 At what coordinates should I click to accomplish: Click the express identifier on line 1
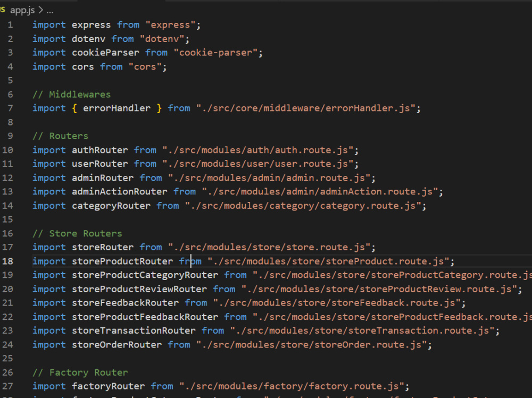[x=92, y=25]
